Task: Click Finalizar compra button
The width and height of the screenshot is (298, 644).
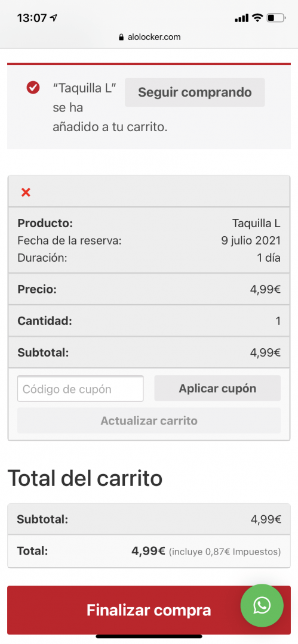Action: click(x=149, y=610)
